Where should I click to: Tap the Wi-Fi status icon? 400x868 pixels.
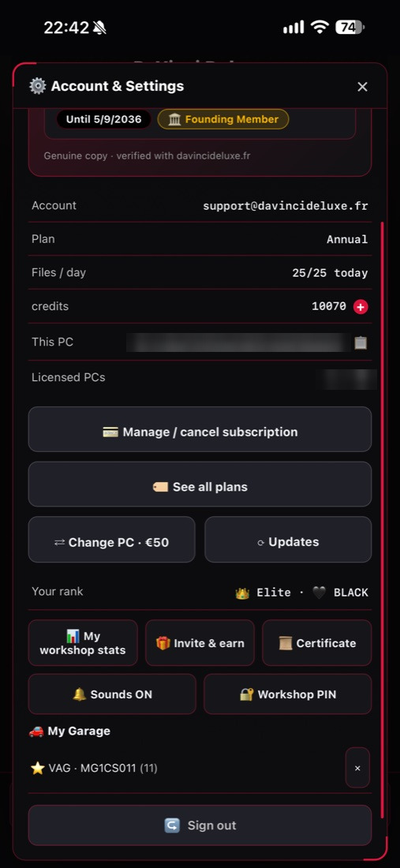pyautogui.click(x=320, y=27)
